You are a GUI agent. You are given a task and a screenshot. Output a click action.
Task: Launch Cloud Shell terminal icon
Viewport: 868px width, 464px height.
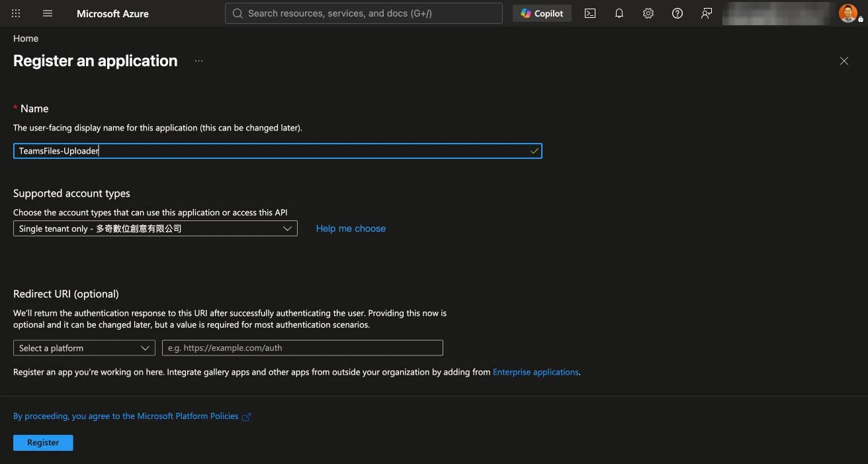click(x=590, y=13)
